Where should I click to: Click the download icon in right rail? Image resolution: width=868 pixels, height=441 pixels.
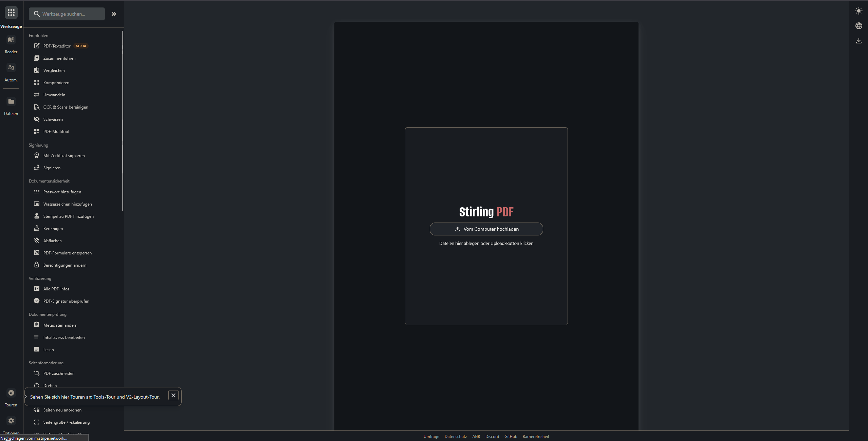858,41
